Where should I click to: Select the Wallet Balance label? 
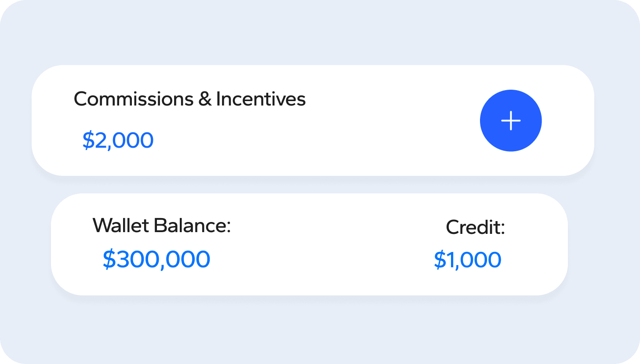click(162, 226)
